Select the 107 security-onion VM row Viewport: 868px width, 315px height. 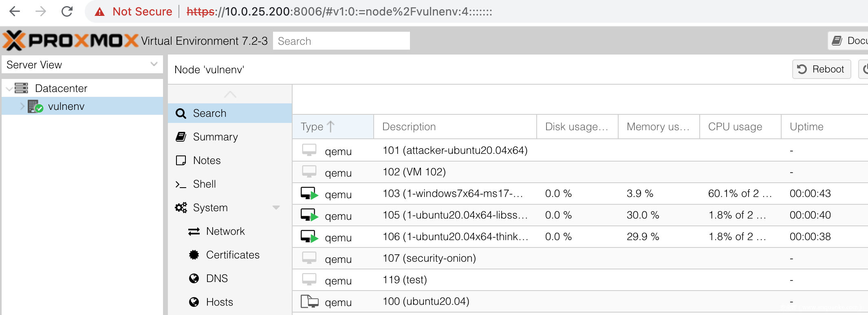(429, 258)
